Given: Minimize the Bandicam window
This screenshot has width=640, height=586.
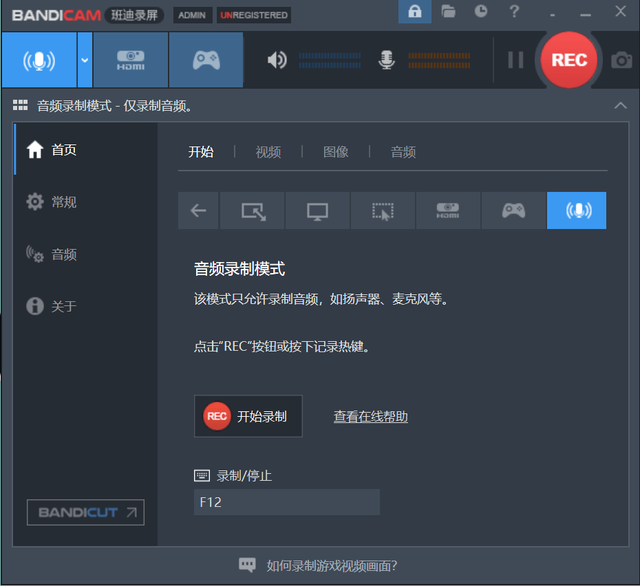Looking at the screenshot, I should click(x=586, y=15).
